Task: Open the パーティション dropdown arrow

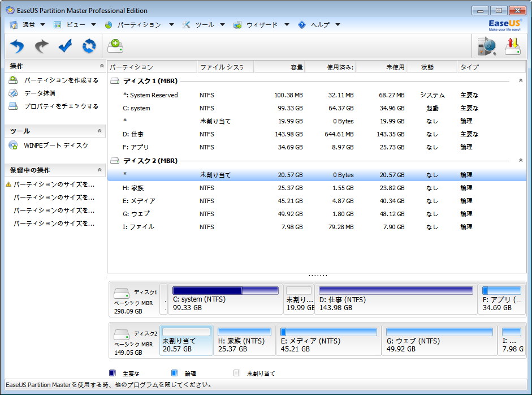Action: tap(171, 25)
